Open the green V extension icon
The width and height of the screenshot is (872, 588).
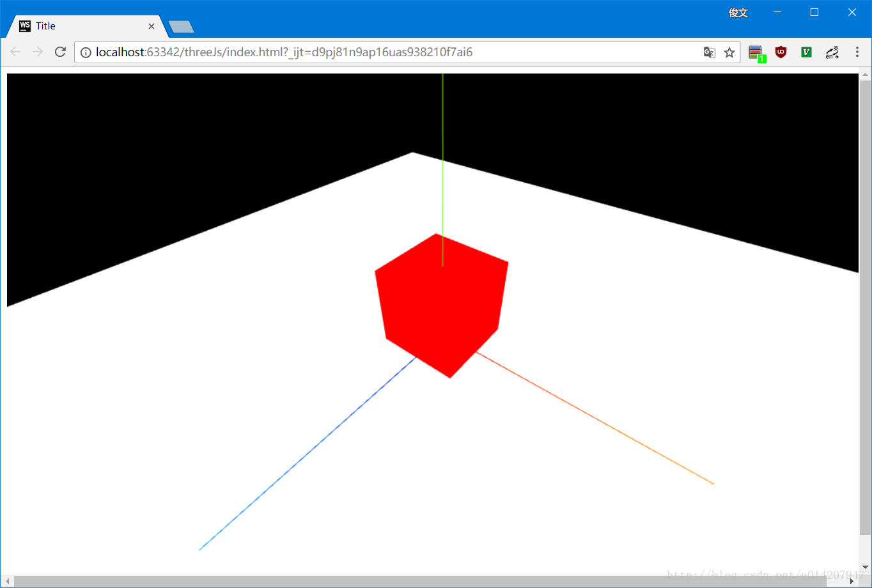click(806, 52)
